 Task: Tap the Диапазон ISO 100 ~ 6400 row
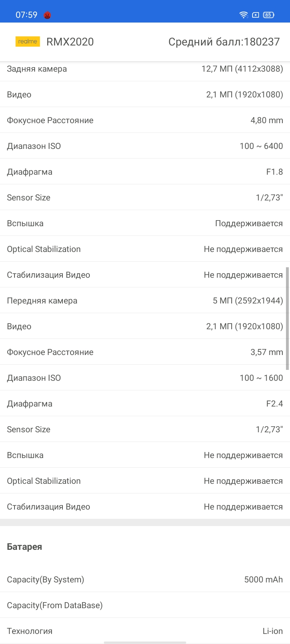pyautogui.click(x=145, y=146)
